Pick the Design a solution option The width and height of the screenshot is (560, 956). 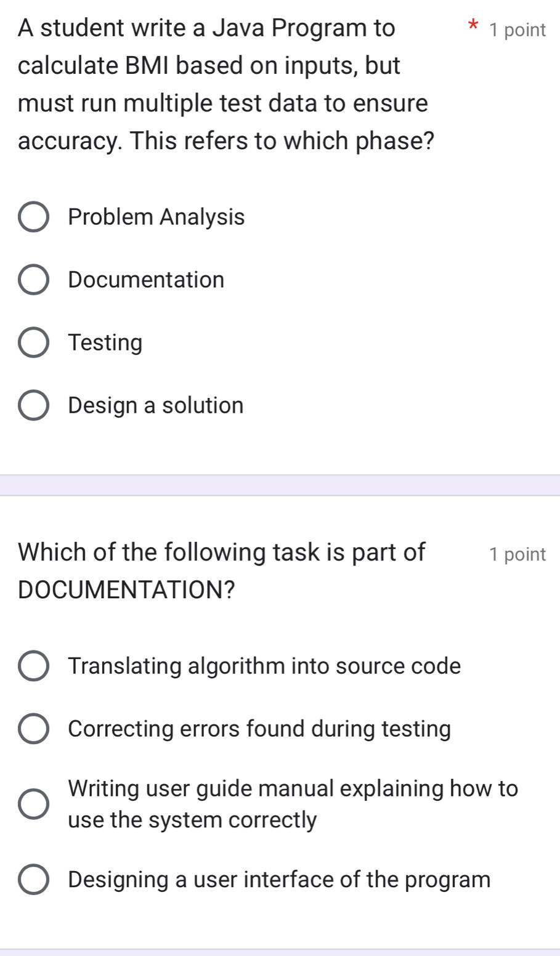pos(33,405)
